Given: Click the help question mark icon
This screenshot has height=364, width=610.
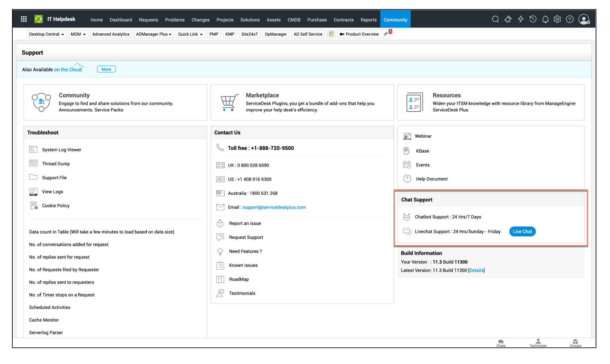Looking at the screenshot, I should (570, 19).
